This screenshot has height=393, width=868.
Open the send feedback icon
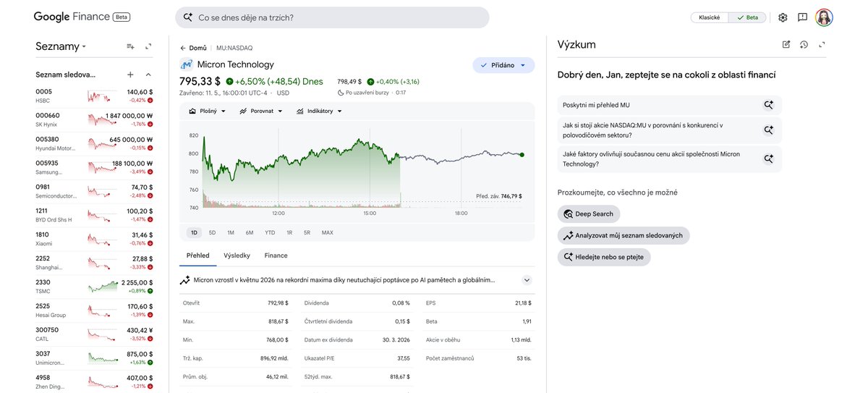tap(802, 17)
